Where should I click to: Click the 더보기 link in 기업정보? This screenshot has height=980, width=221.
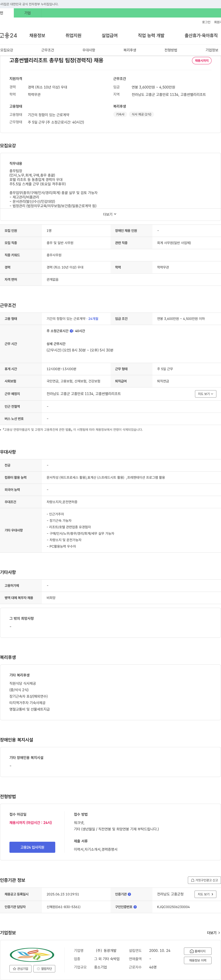click(x=213, y=933)
